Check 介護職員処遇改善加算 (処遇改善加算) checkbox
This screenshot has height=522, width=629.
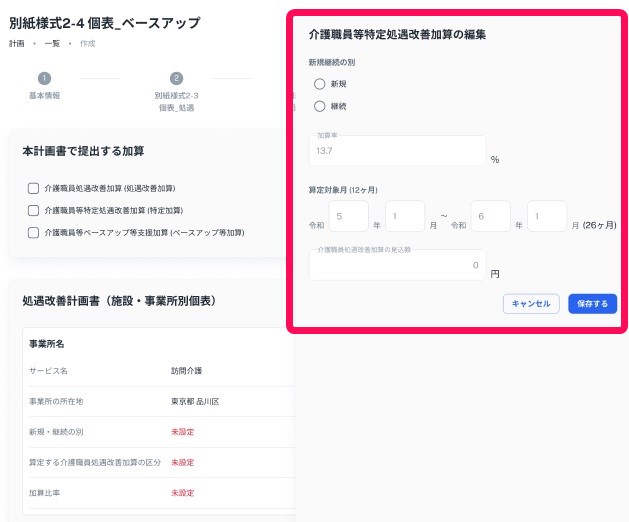tap(33, 188)
